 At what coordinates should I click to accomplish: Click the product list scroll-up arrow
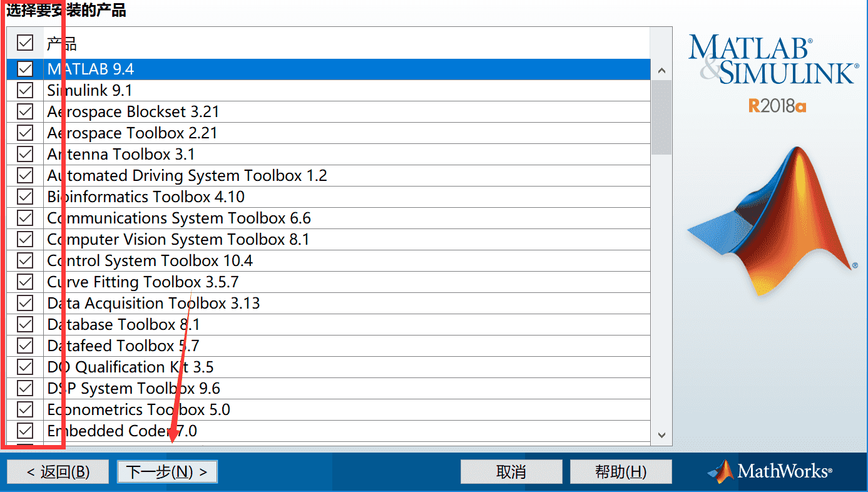pos(661,70)
